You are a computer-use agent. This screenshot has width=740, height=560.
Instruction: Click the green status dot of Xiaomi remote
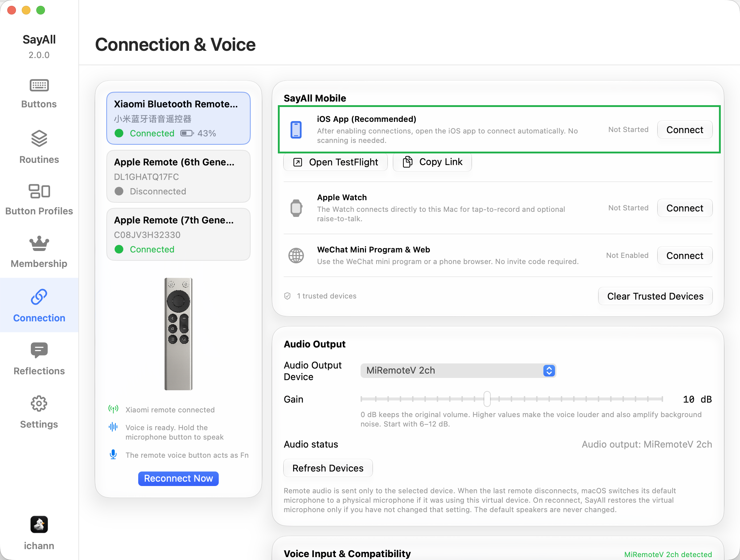click(x=119, y=133)
